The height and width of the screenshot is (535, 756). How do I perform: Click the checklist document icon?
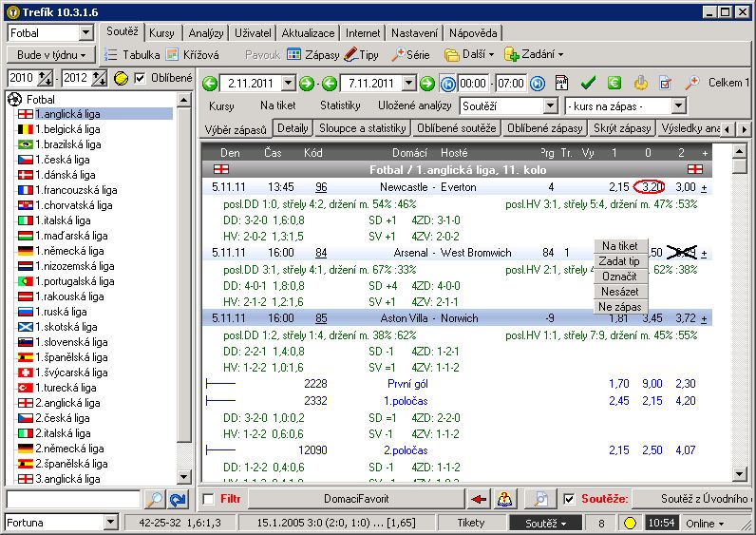(666, 83)
